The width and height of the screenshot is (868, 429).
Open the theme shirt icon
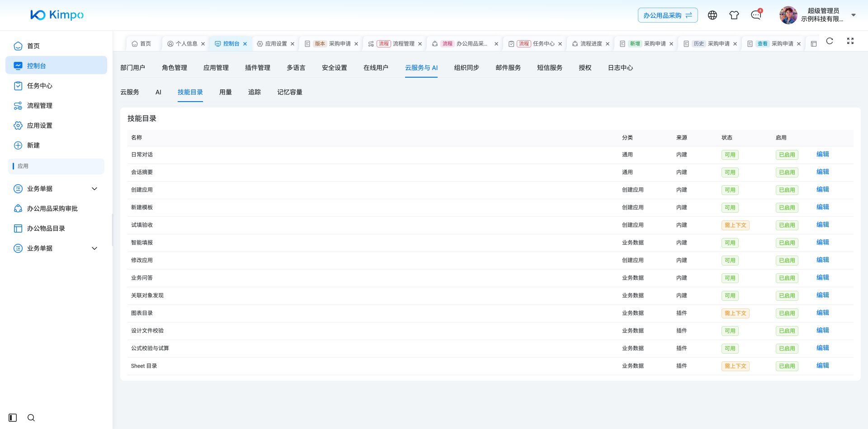734,15
